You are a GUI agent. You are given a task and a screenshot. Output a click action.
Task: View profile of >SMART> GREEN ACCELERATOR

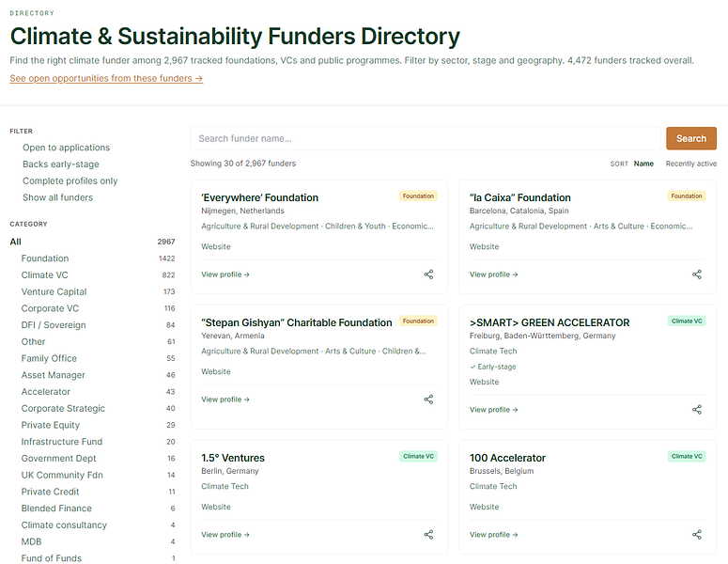pos(493,410)
